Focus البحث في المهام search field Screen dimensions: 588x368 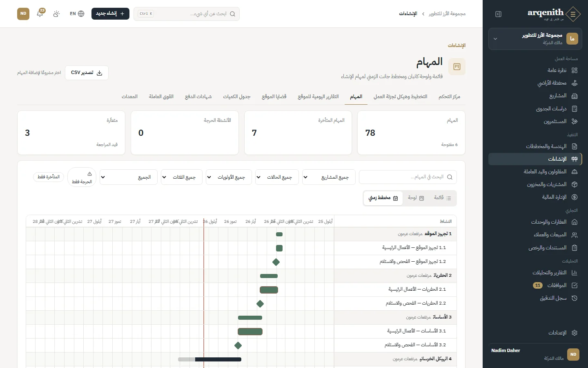[408, 177]
